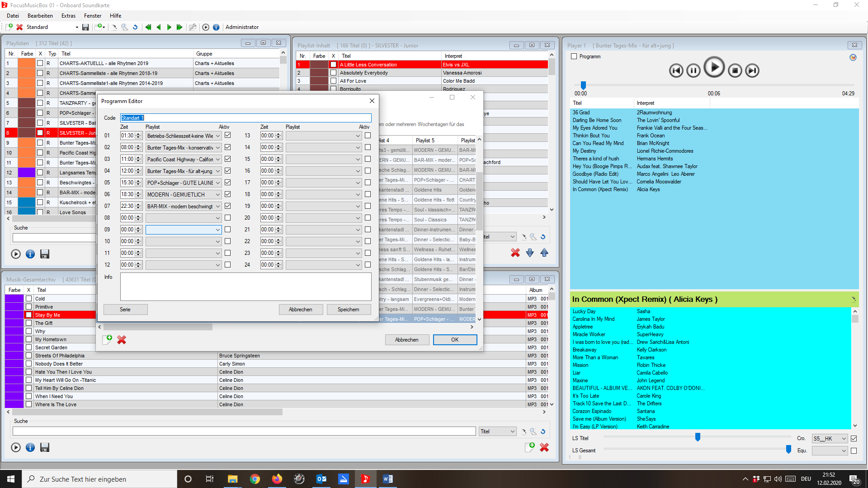
Task: Open the Extras menu
Action: 68,15
